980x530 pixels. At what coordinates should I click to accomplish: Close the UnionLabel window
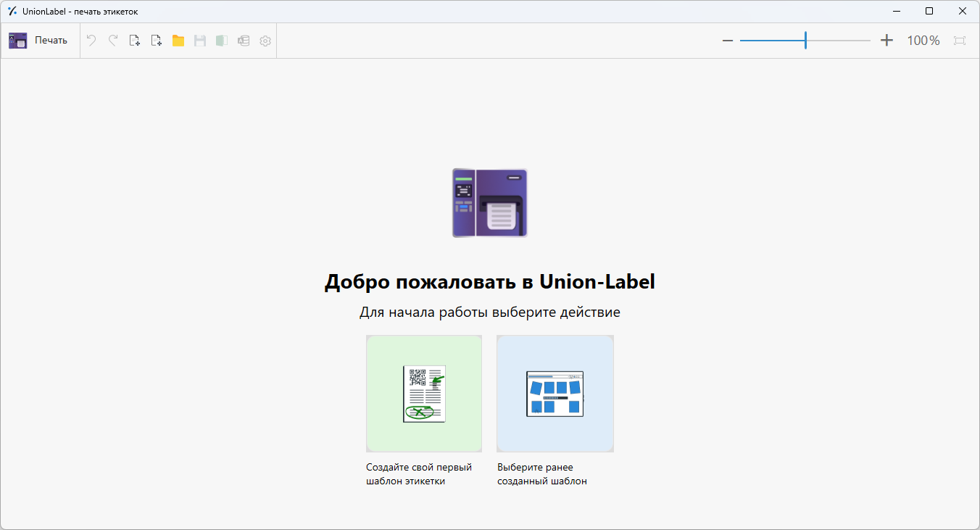pos(963,11)
